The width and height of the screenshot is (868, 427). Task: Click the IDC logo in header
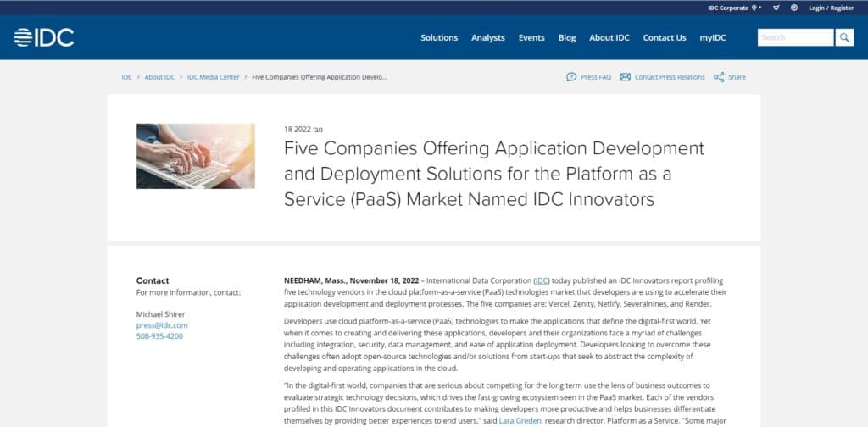point(44,37)
